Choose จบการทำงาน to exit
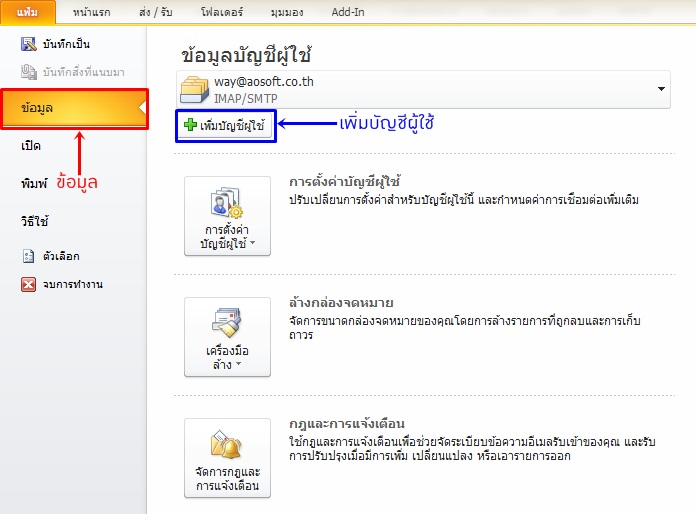This screenshot has width=696, height=514. pyautogui.click(x=73, y=284)
